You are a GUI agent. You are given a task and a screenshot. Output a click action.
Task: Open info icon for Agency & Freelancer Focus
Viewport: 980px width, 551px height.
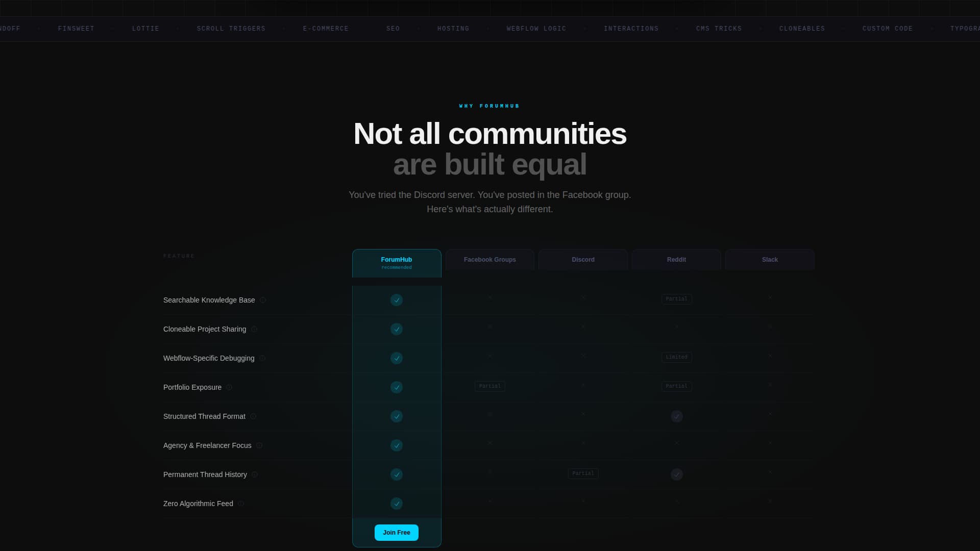(x=259, y=445)
